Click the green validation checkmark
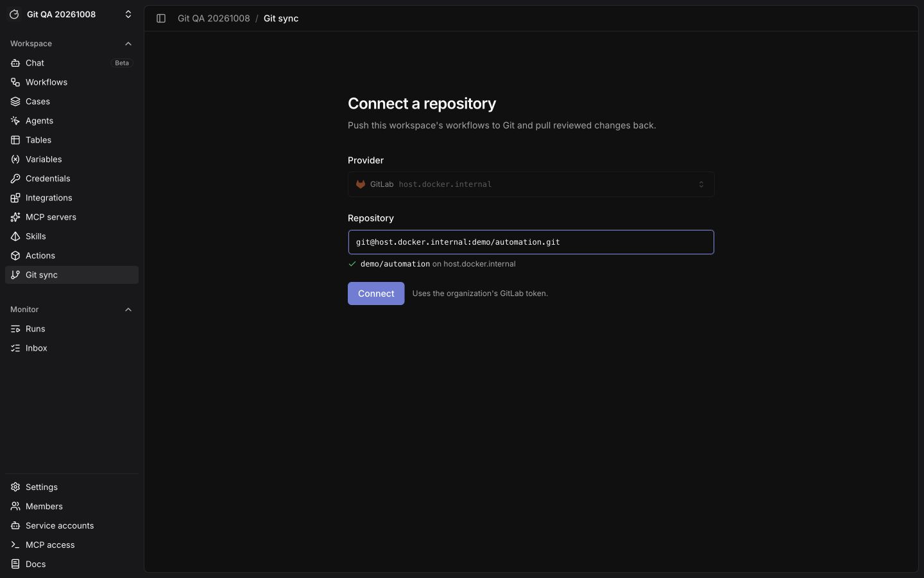This screenshot has width=924, height=578. click(x=352, y=264)
